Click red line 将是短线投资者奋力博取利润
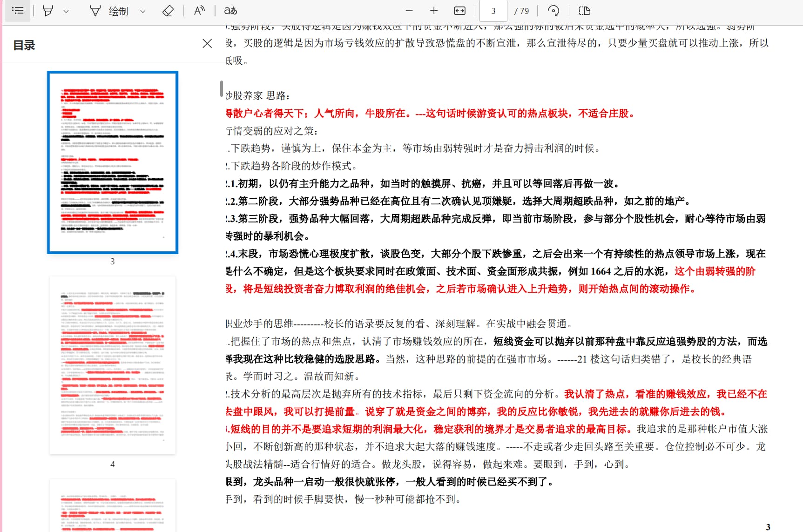The height and width of the screenshot is (532, 803). tap(462, 289)
